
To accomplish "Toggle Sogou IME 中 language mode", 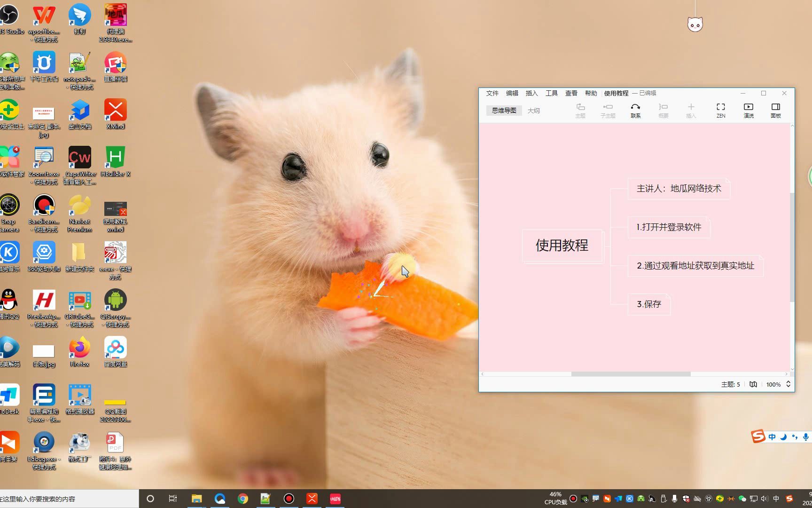I will click(x=772, y=437).
